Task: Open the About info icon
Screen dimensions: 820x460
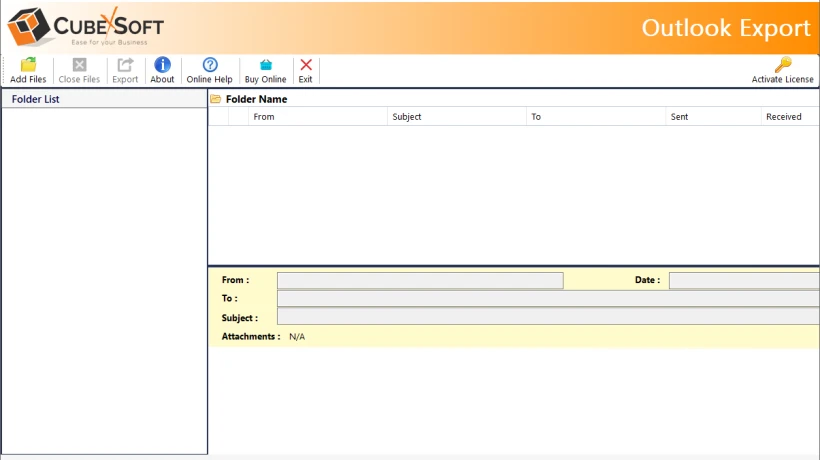Action: click(162, 65)
